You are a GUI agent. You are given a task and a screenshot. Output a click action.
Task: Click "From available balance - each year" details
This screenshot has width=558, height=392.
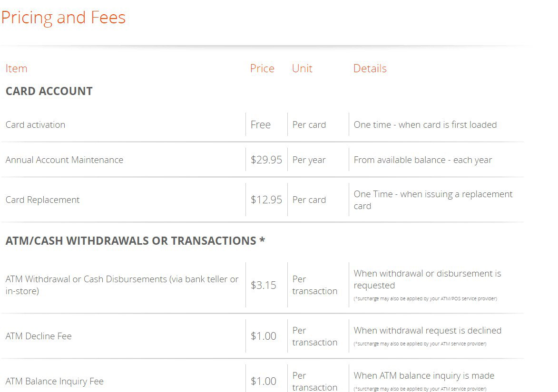pyautogui.click(x=422, y=160)
